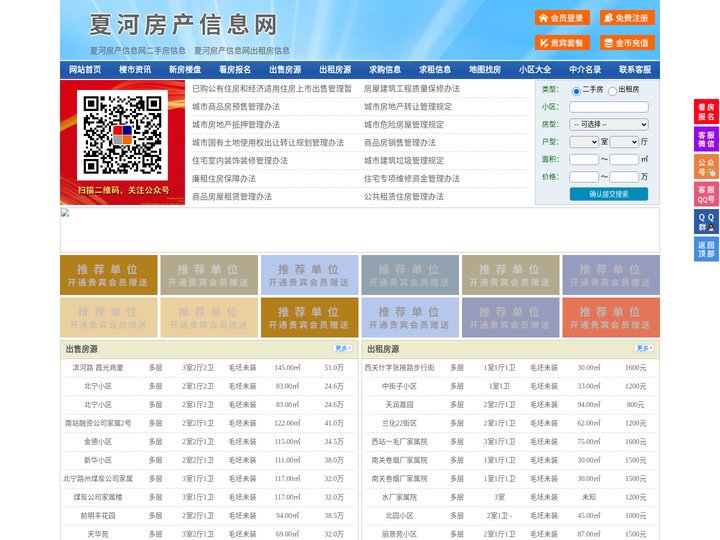Click the 客服微信 purple sidebar icon
The image size is (720, 540).
click(706, 139)
